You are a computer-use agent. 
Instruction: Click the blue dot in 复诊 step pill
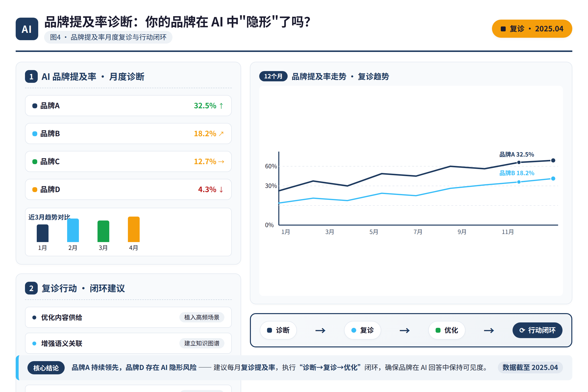[354, 330]
